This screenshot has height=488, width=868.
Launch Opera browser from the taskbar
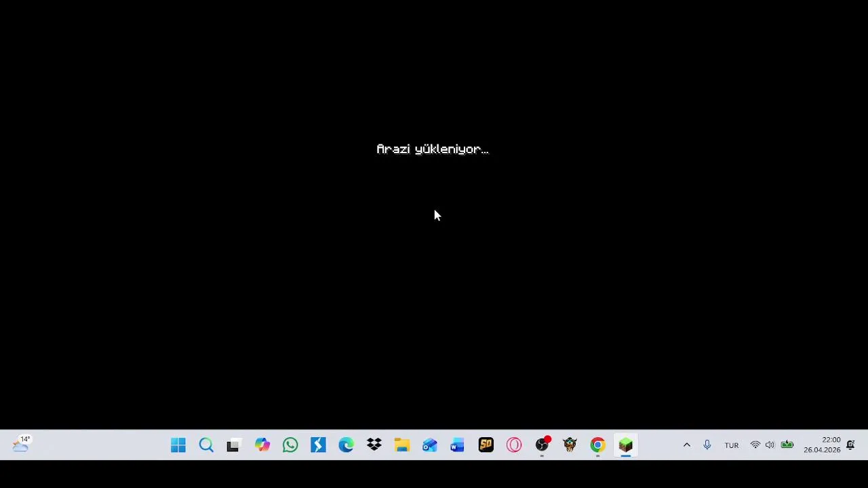pyautogui.click(x=514, y=445)
